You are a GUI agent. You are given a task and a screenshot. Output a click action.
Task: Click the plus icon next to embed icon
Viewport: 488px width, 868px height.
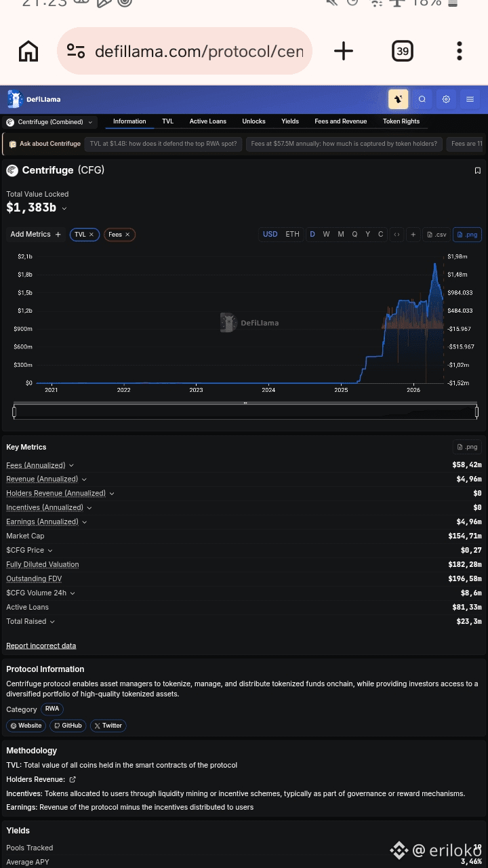pyautogui.click(x=413, y=234)
